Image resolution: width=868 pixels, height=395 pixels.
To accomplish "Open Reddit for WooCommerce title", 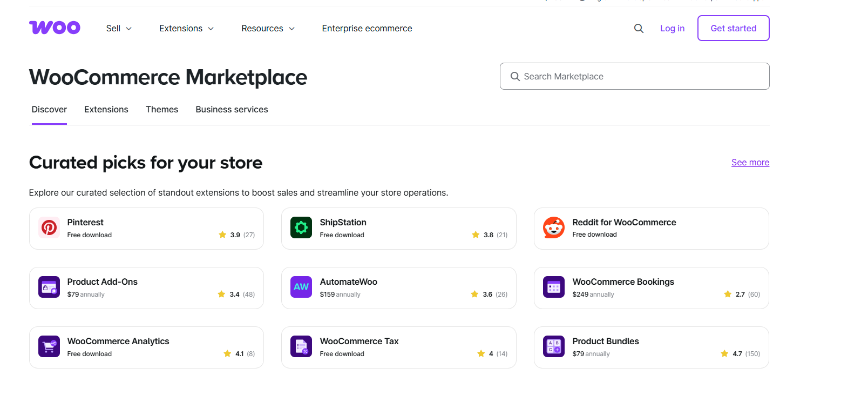I will click(624, 222).
